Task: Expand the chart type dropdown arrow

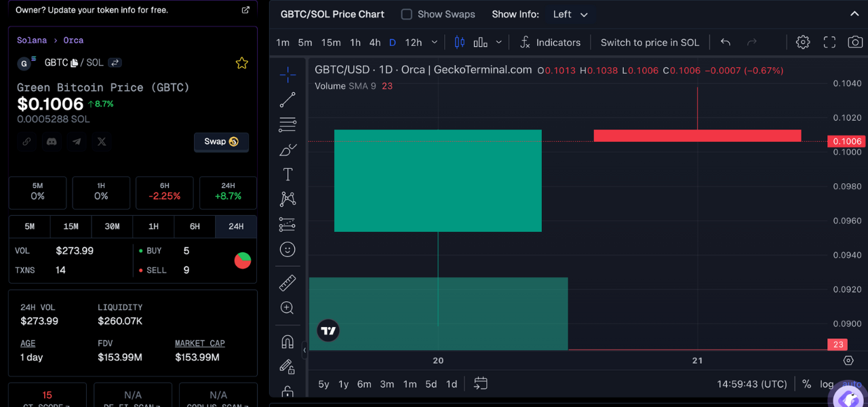Action: [x=498, y=42]
